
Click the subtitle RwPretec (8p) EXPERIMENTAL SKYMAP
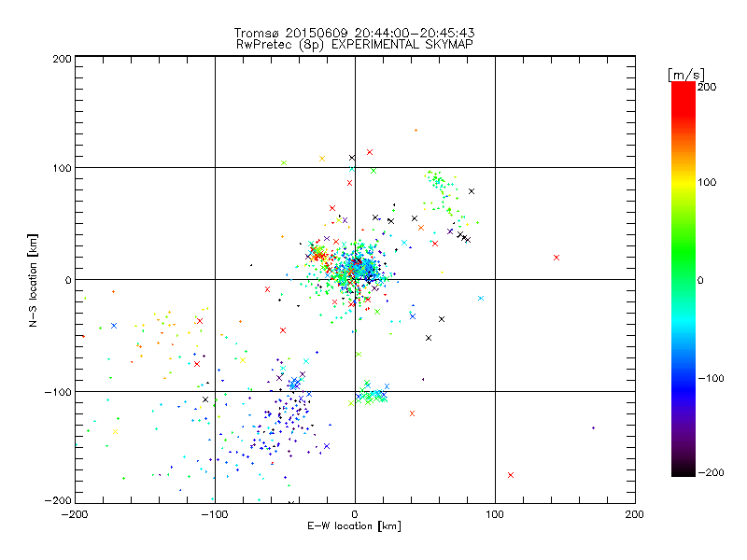[355, 44]
